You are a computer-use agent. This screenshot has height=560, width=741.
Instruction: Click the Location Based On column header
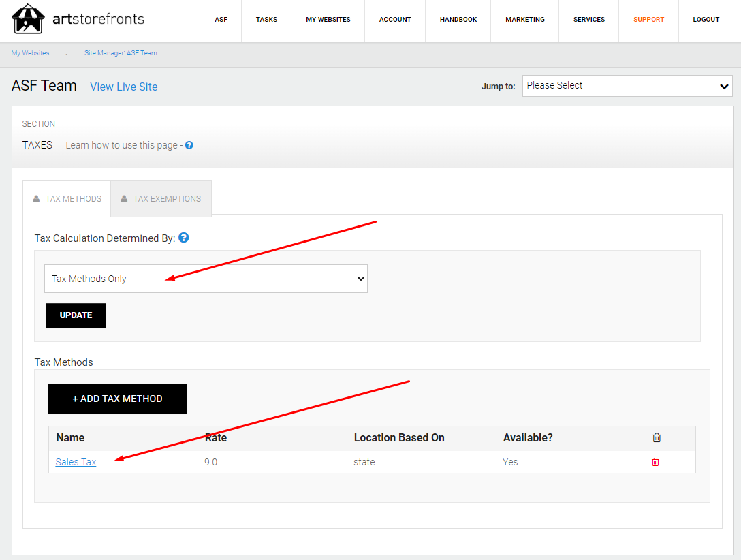click(x=399, y=437)
